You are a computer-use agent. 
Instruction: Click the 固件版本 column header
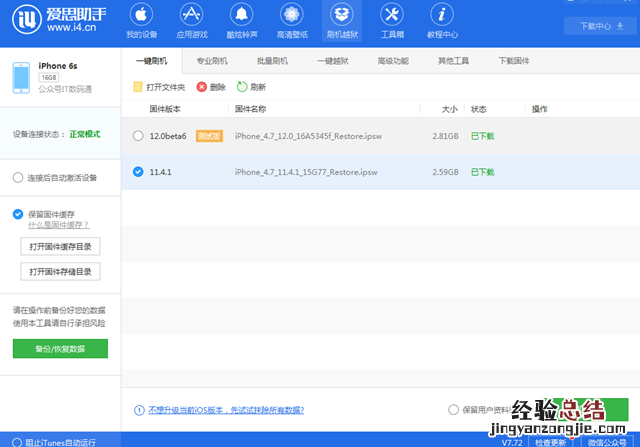(165, 109)
